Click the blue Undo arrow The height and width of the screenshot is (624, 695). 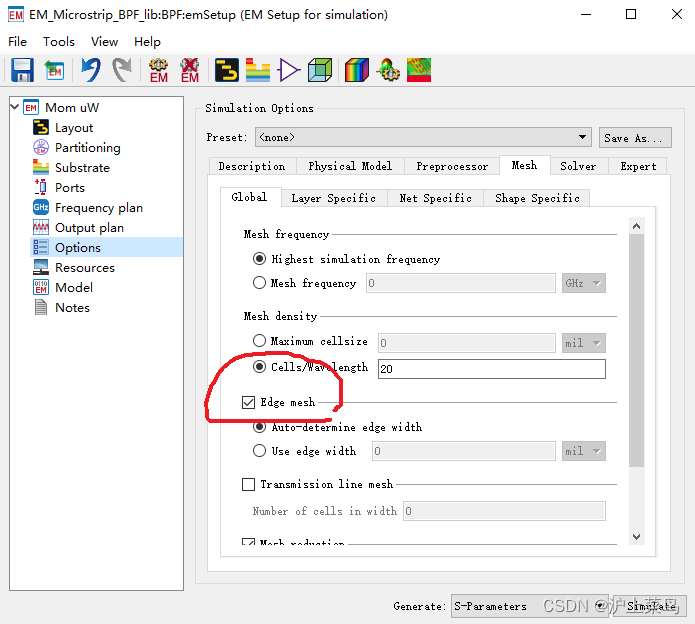tap(90, 70)
